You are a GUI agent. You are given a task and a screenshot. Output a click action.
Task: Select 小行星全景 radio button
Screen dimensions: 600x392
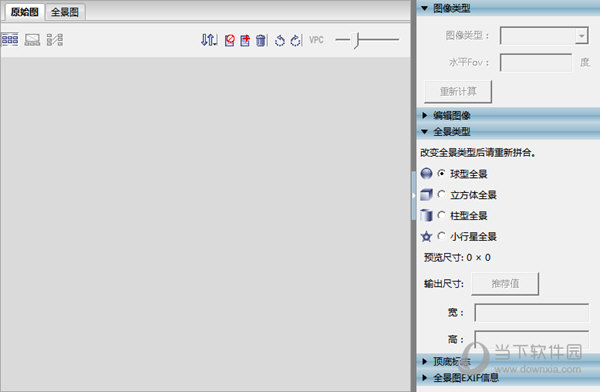441,236
